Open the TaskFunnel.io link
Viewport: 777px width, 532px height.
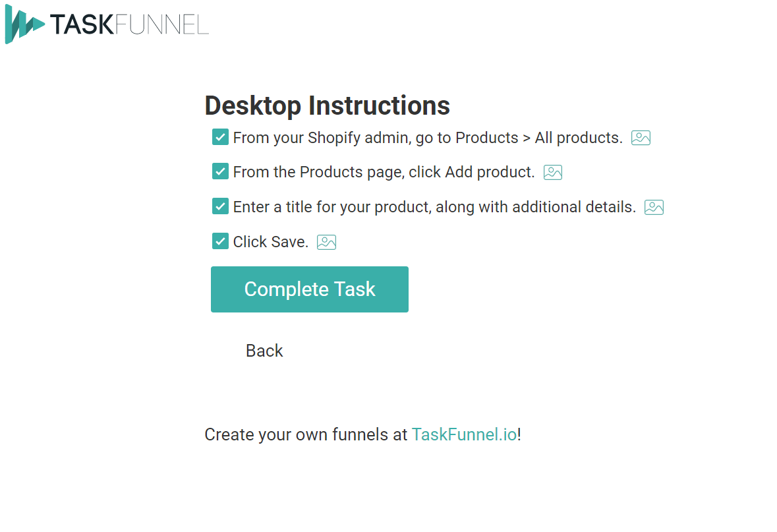point(464,434)
